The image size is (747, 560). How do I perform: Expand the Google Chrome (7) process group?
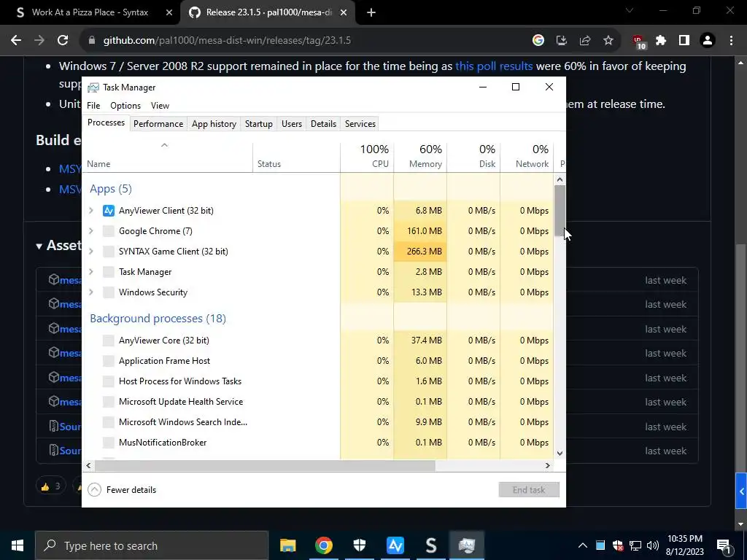pyautogui.click(x=91, y=231)
